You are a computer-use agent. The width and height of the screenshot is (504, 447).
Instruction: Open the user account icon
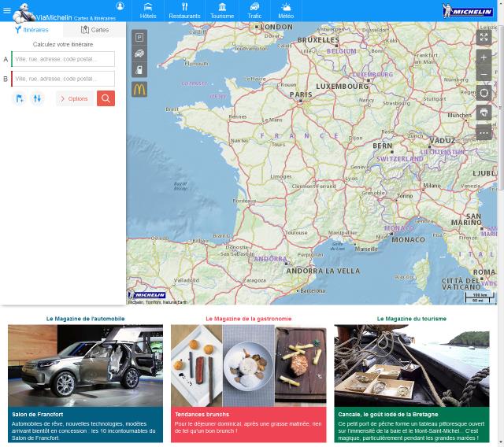(x=120, y=6)
